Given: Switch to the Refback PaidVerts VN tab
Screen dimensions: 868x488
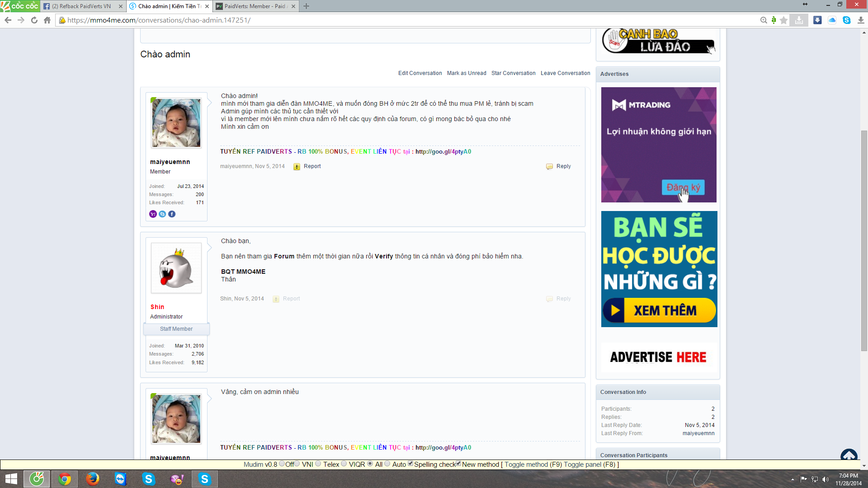Looking at the screenshot, I should coord(81,6).
